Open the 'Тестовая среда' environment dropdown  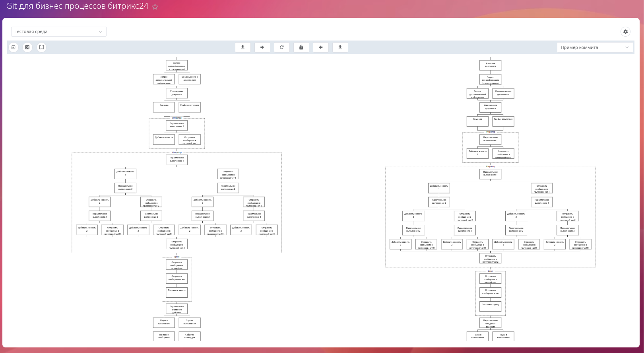58,32
